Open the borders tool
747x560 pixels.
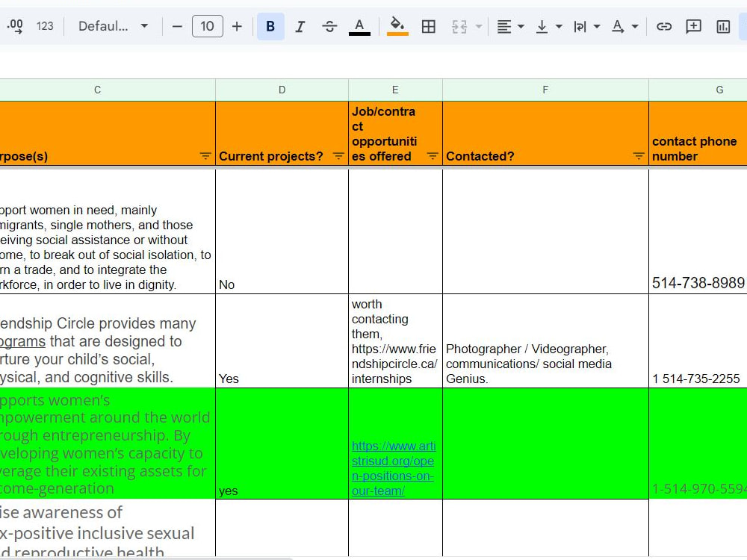[x=428, y=27]
